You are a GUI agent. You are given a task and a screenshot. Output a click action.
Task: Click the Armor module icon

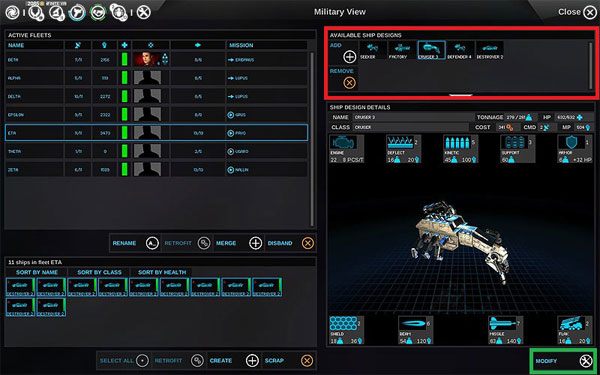coord(571,143)
